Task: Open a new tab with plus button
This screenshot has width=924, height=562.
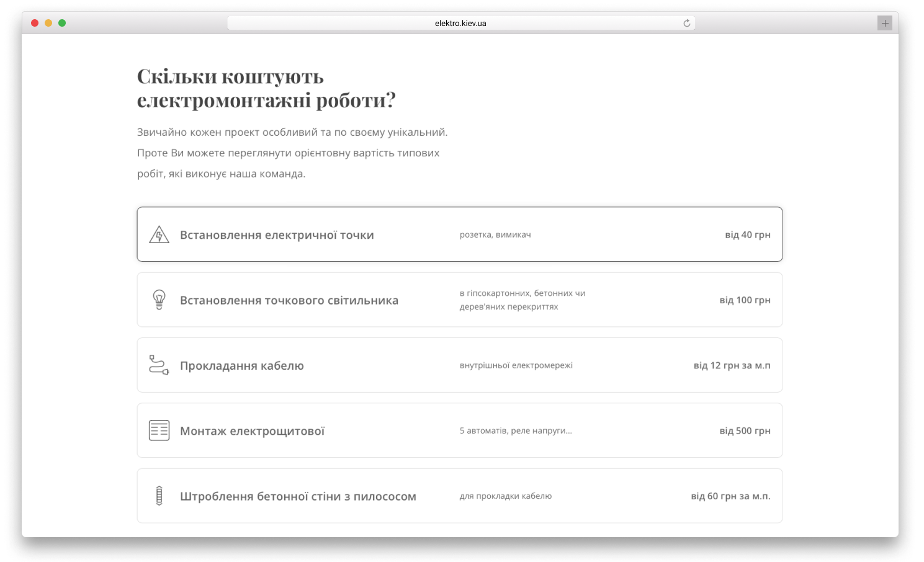Action: point(884,24)
